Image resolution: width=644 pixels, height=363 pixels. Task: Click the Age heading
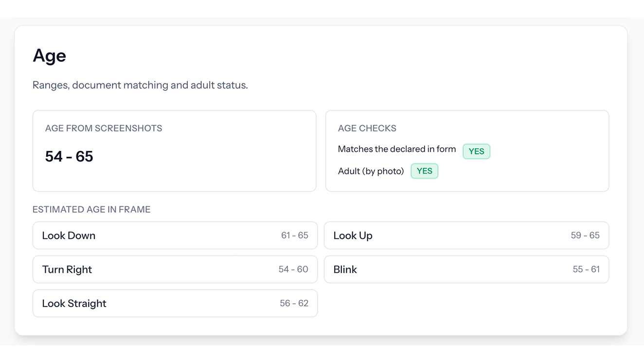49,56
